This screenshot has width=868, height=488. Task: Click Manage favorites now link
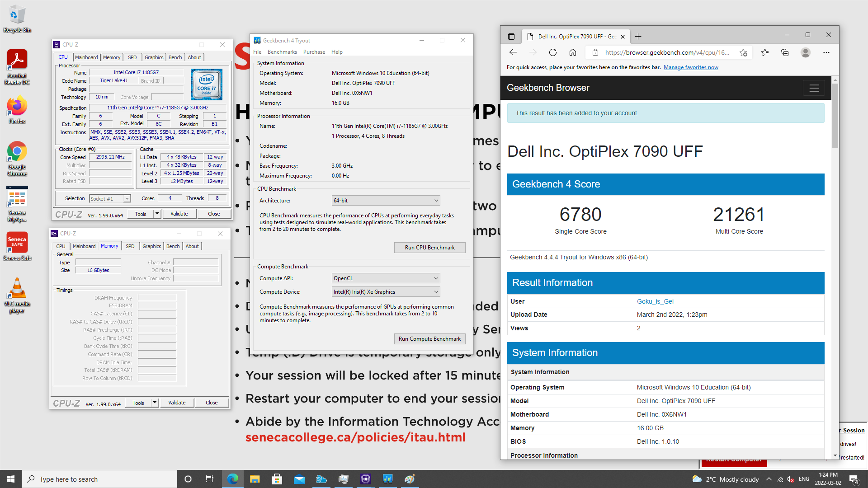pos(691,67)
